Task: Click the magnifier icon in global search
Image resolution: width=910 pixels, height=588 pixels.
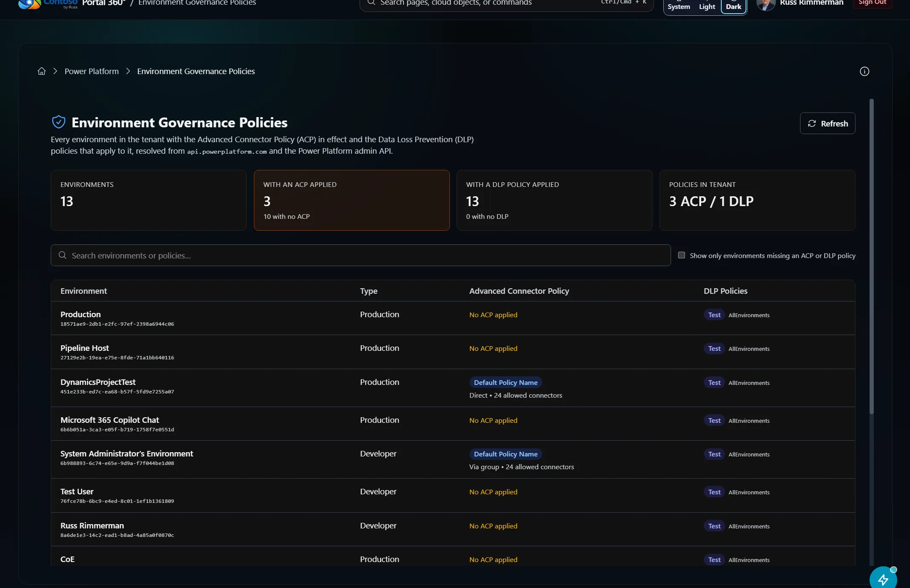Action: [371, 2]
